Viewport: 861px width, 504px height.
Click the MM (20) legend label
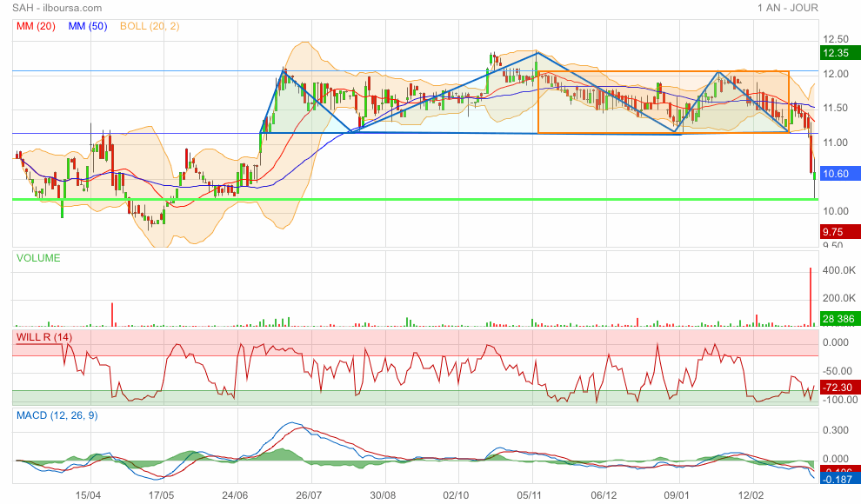[x=36, y=26]
